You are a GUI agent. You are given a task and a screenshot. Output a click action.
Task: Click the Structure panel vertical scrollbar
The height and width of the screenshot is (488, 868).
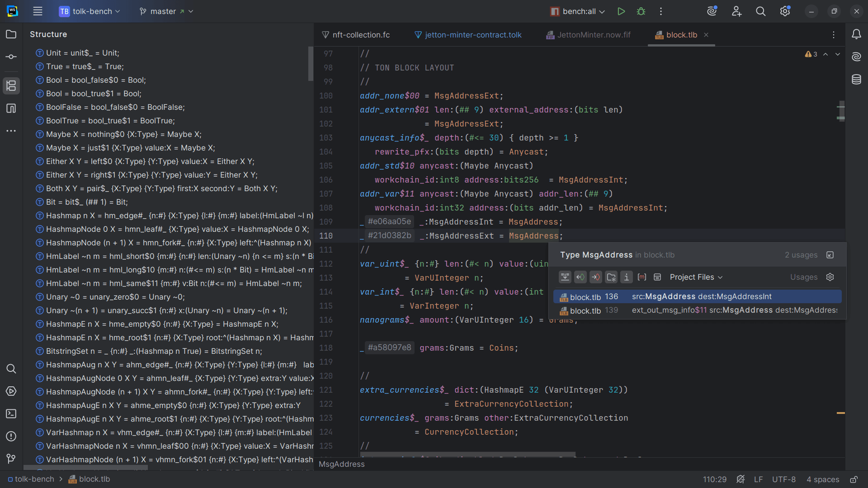tap(311, 63)
